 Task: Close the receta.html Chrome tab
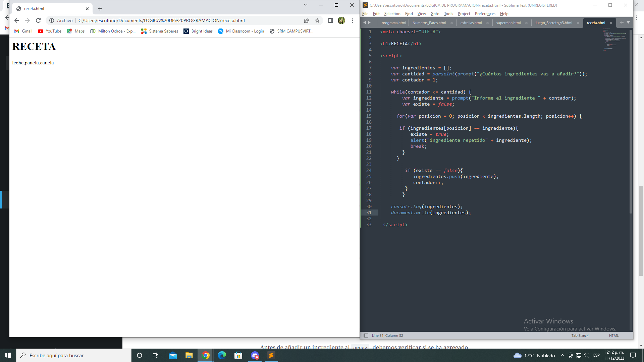87,9
